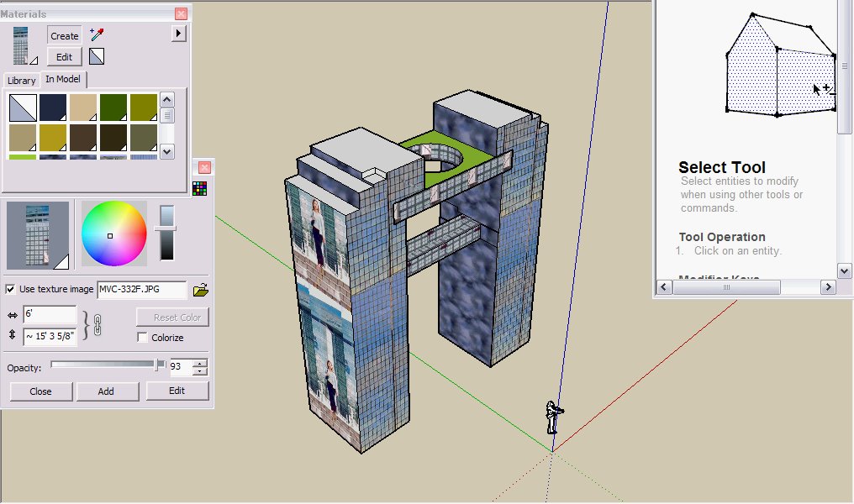
Task: Click the Tool Operation heading in Instructor
Action: tap(722, 237)
